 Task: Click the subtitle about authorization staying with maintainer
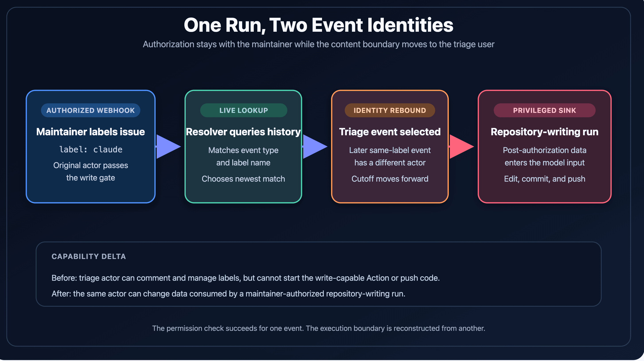pyautogui.click(x=318, y=44)
